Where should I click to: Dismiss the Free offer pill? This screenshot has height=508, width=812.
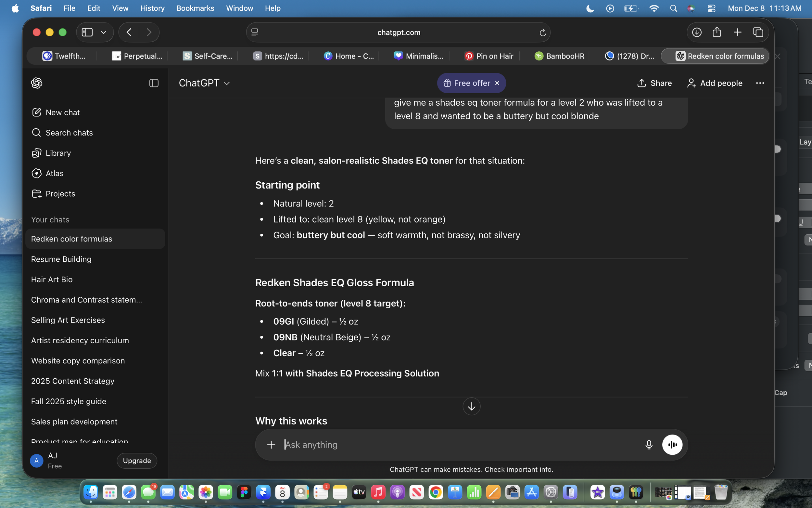click(497, 83)
